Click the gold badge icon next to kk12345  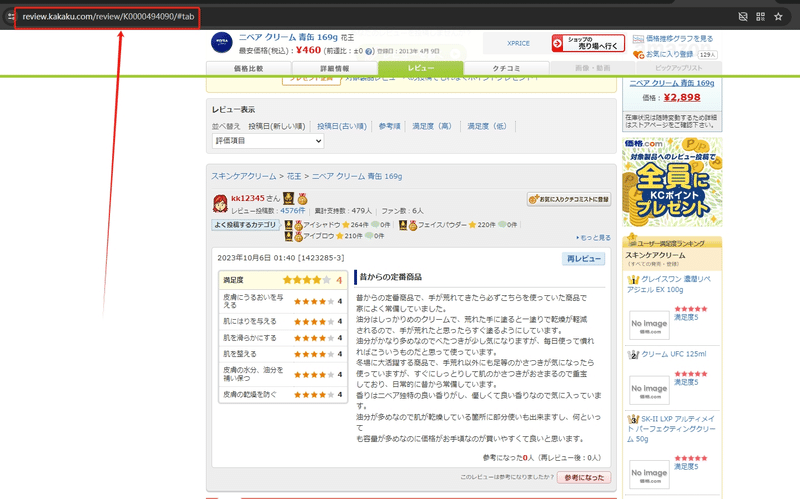(289, 198)
